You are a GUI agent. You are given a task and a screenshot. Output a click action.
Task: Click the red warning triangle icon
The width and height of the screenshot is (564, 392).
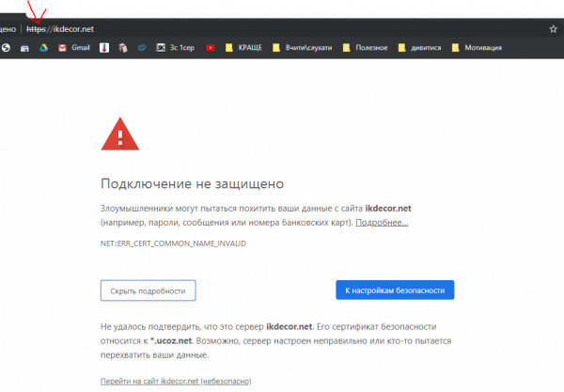click(x=120, y=133)
